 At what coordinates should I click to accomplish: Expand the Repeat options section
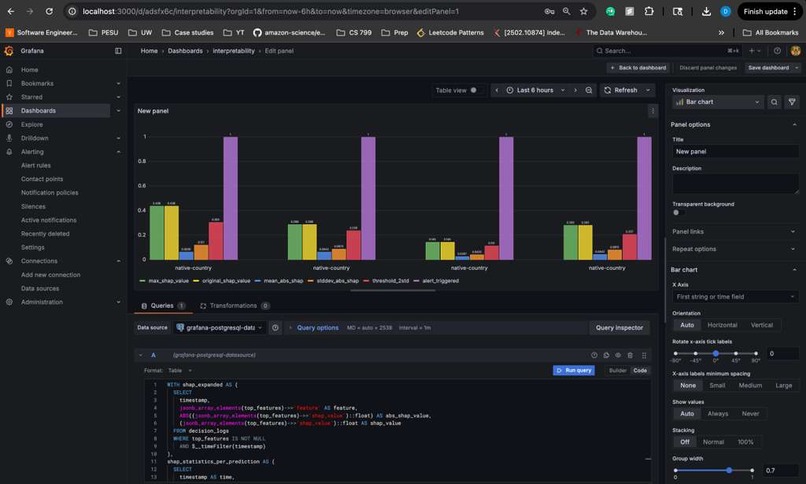coord(734,249)
